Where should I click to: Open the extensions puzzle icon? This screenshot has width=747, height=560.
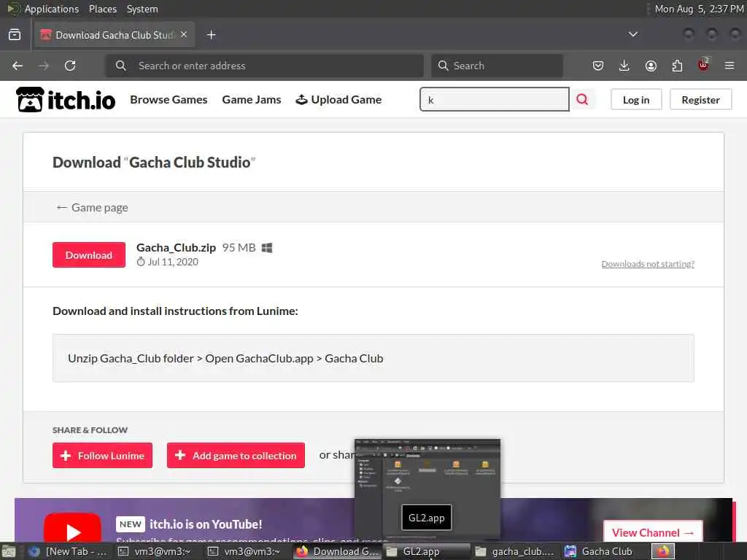pos(677,66)
